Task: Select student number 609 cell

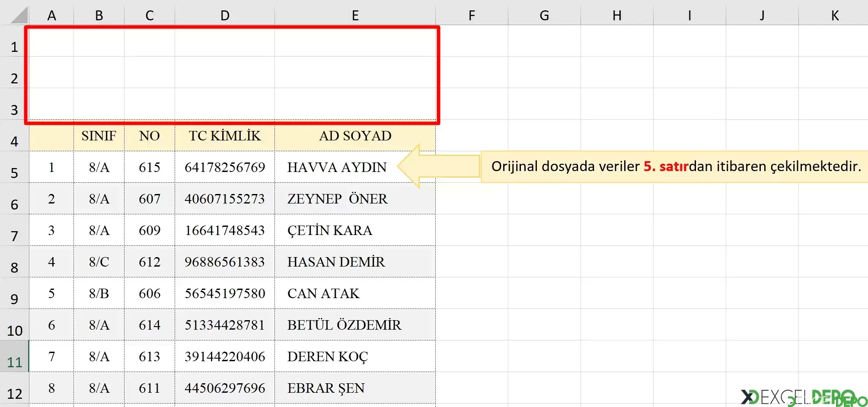Action: tap(150, 230)
